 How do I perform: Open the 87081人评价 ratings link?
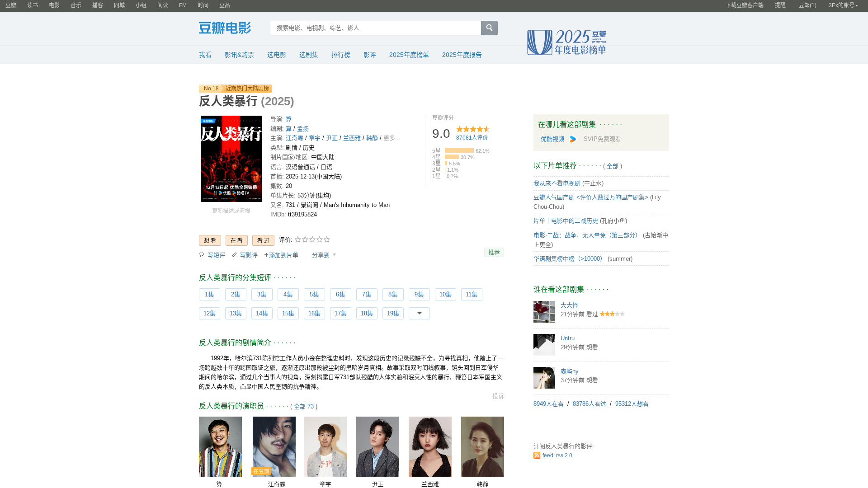(472, 138)
